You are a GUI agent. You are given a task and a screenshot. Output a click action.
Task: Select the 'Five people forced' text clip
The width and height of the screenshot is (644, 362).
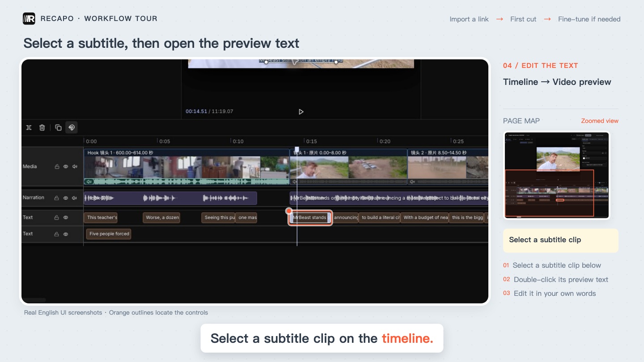pyautogui.click(x=109, y=234)
